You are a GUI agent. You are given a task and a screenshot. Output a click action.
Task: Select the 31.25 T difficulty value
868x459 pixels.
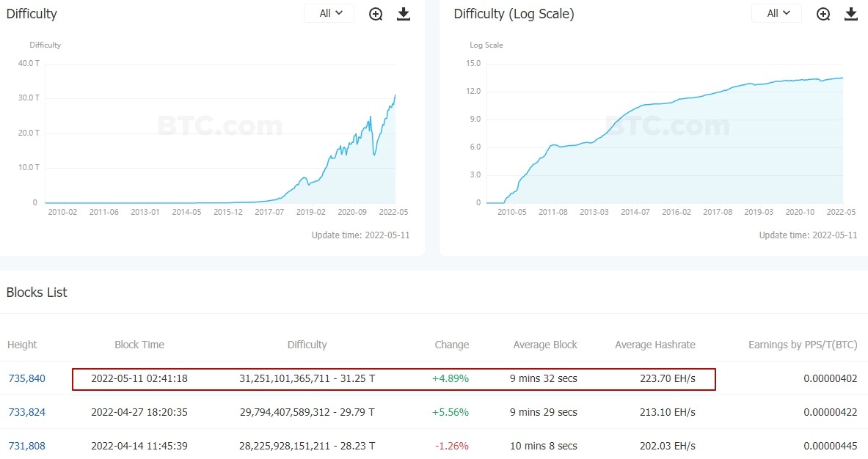357,379
